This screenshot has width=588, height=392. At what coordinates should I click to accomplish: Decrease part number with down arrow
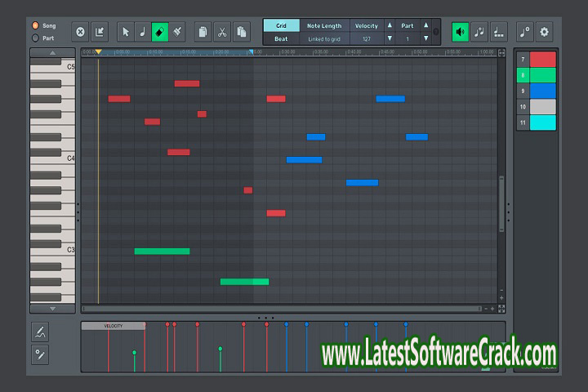pyautogui.click(x=425, y=38)
